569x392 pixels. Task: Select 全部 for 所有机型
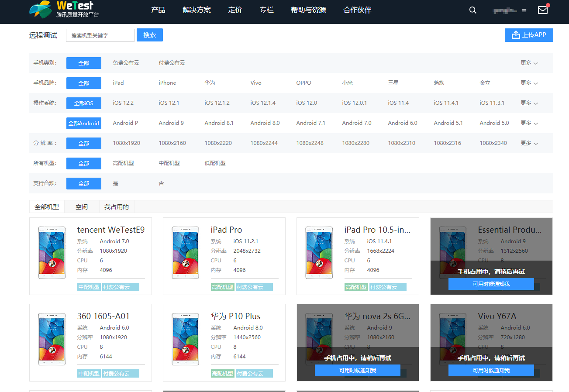click(84, 163)
